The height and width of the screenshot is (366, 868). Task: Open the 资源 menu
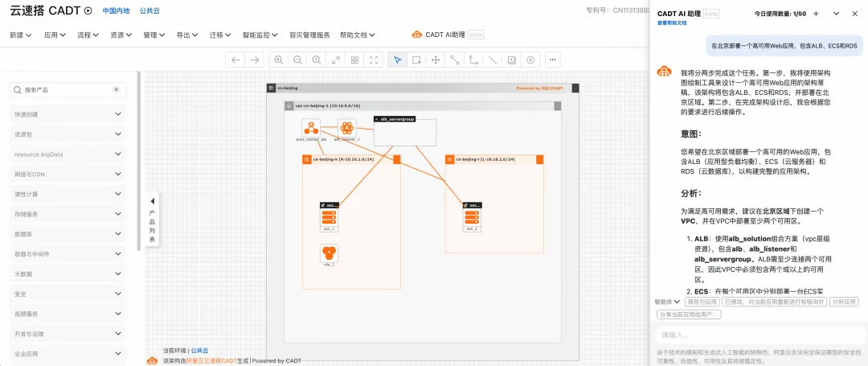(121, 35)
